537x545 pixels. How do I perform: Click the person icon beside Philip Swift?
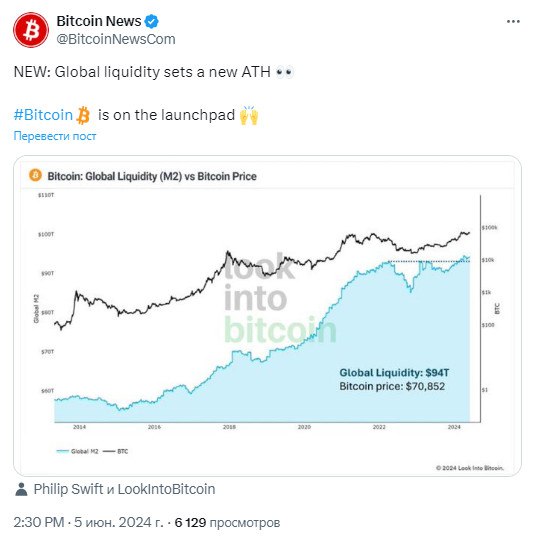21,489
